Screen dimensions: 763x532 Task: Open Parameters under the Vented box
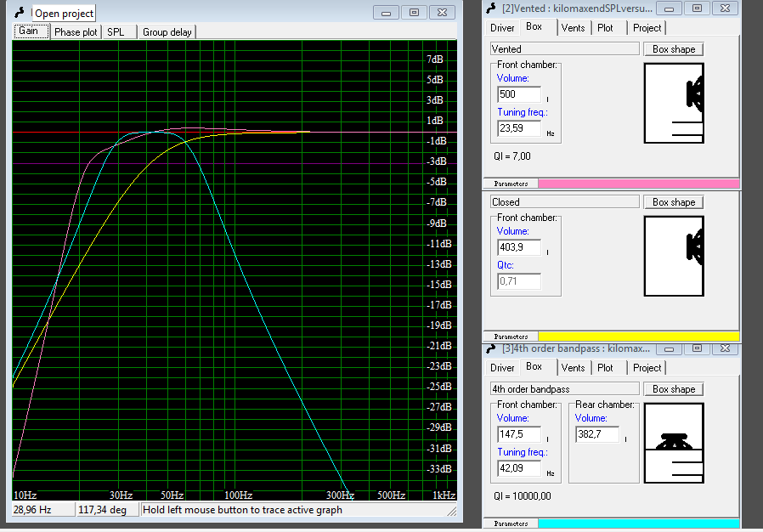click(x=511, y=184)
